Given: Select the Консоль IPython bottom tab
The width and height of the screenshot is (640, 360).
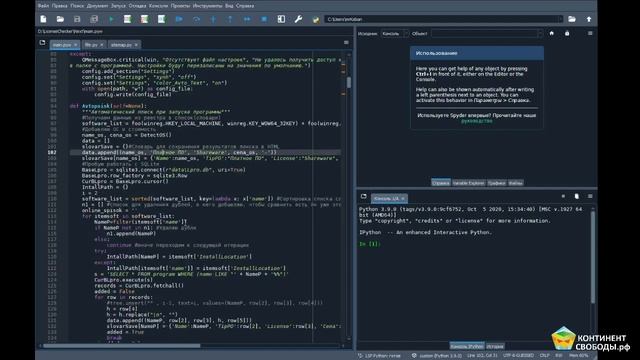Looking at the screenshot, I should pos(467,346).
